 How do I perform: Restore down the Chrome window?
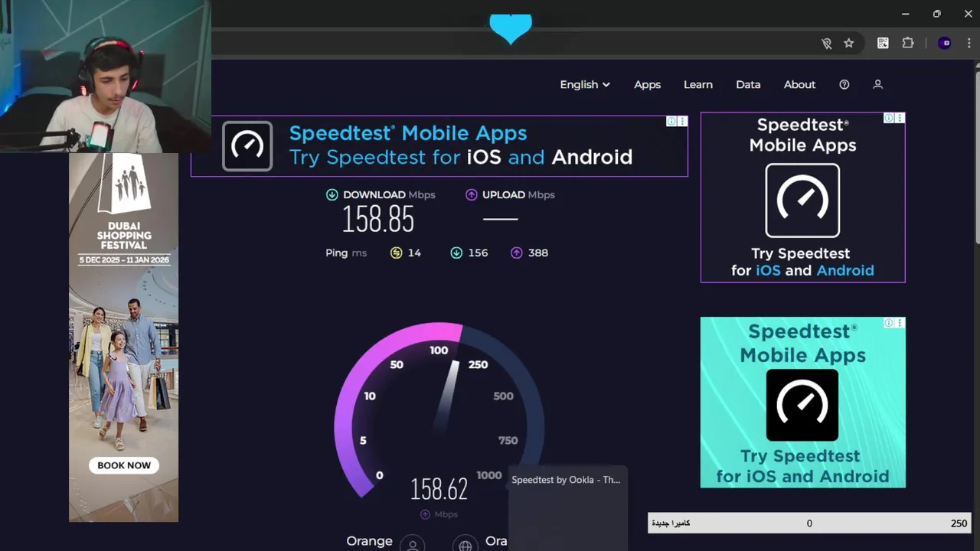click(936, 14)
